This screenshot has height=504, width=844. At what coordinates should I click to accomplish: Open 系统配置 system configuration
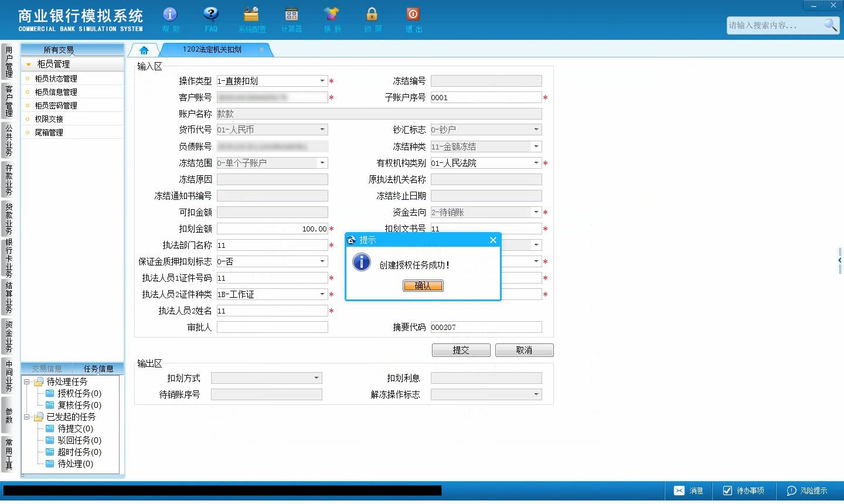(x=252, y=19)
